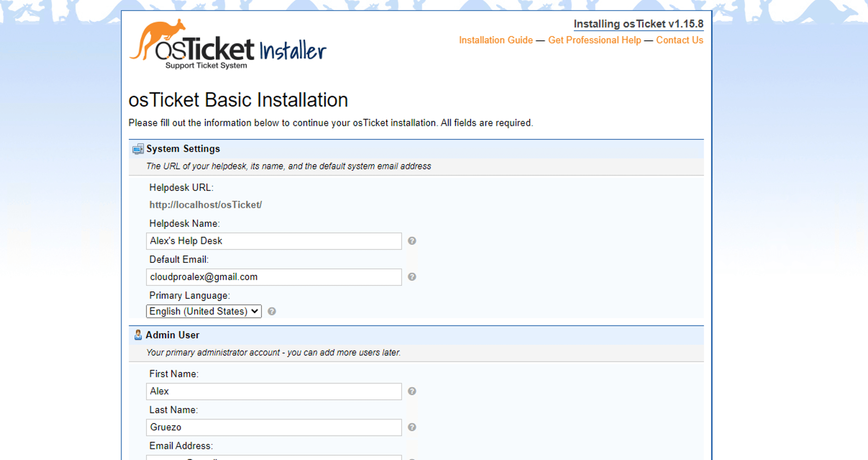Click the System Settings section header
868x460 pixels.
[x=183, y=149]
